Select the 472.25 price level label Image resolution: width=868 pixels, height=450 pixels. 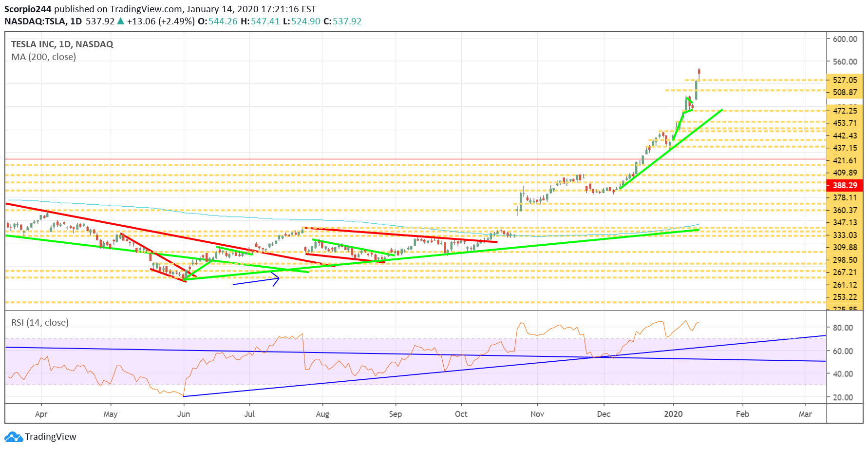pos(845,111)
